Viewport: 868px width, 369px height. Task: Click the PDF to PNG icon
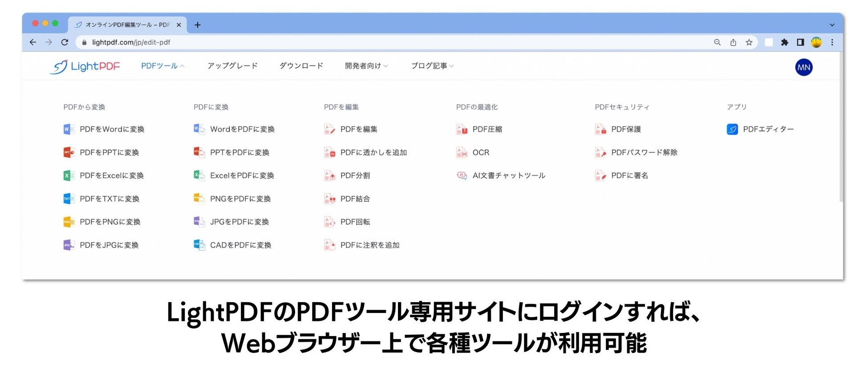click(69, 222)
